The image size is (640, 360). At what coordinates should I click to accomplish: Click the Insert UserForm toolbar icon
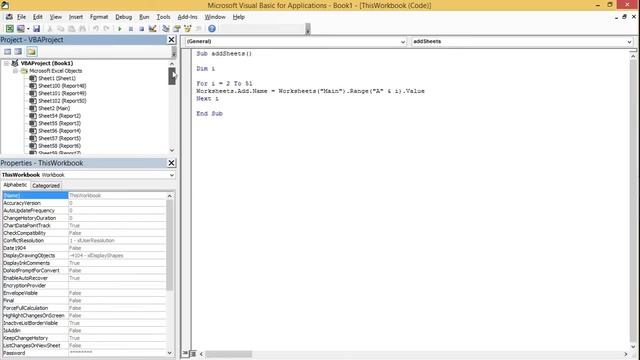pos(20,29)
